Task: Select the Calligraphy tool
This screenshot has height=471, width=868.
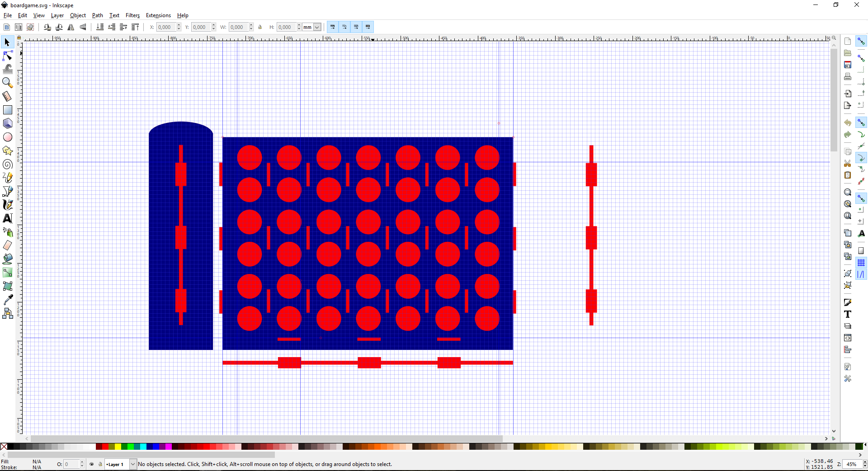Action: tap(7, 205)
